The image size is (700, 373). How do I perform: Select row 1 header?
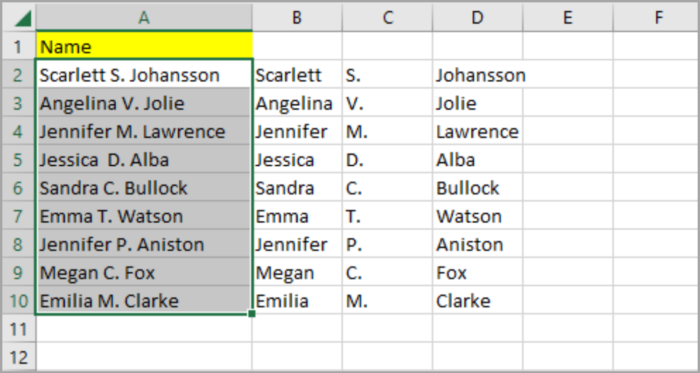[18, 46]
